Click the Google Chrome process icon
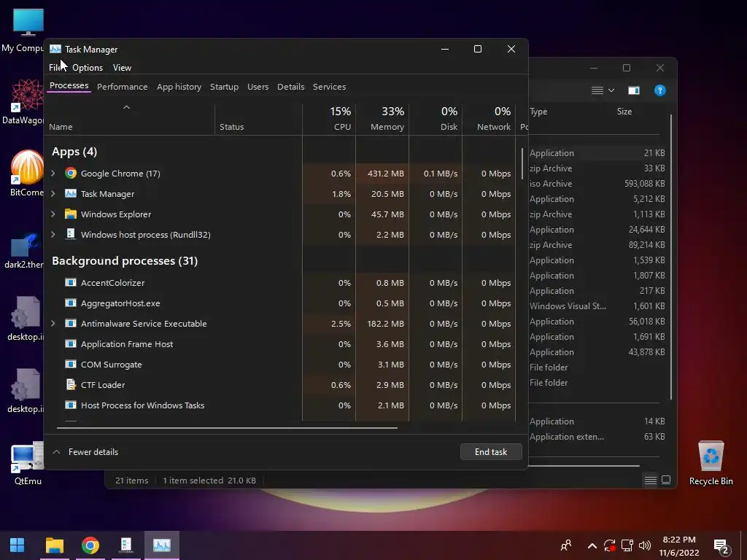Viewport: 747px width, 560px height. click(x=71, y=174)
